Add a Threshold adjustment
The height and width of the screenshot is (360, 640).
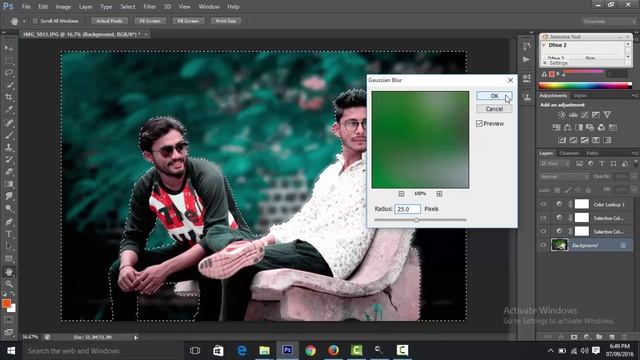point(584,140)
